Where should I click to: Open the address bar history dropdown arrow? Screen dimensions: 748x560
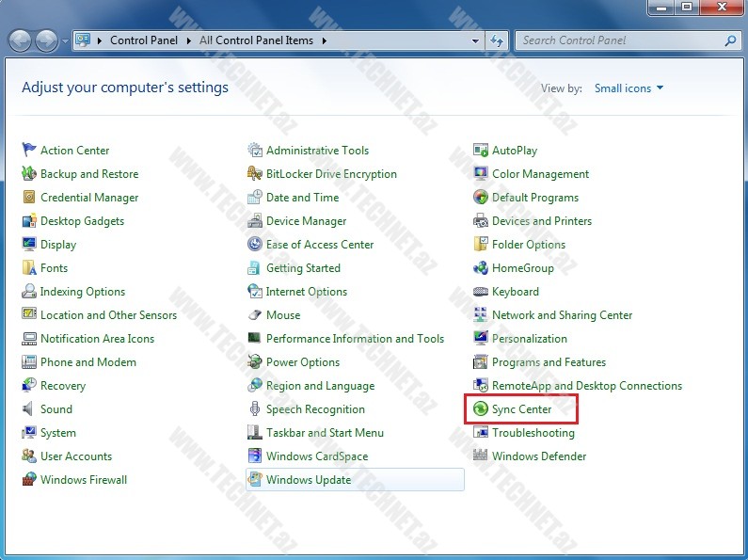tap(475, 41)
